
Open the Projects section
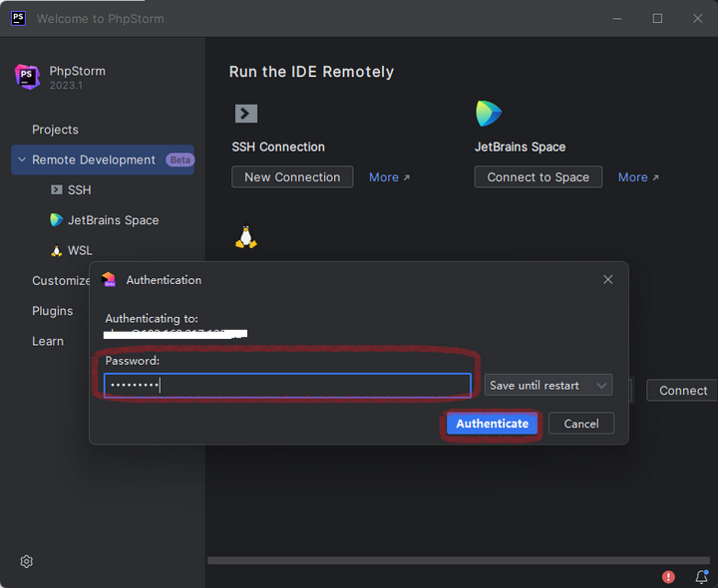click(x=55, y=130)
